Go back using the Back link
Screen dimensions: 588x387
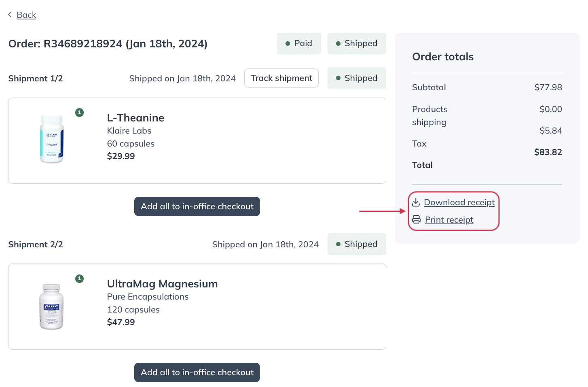coord(26,15)
